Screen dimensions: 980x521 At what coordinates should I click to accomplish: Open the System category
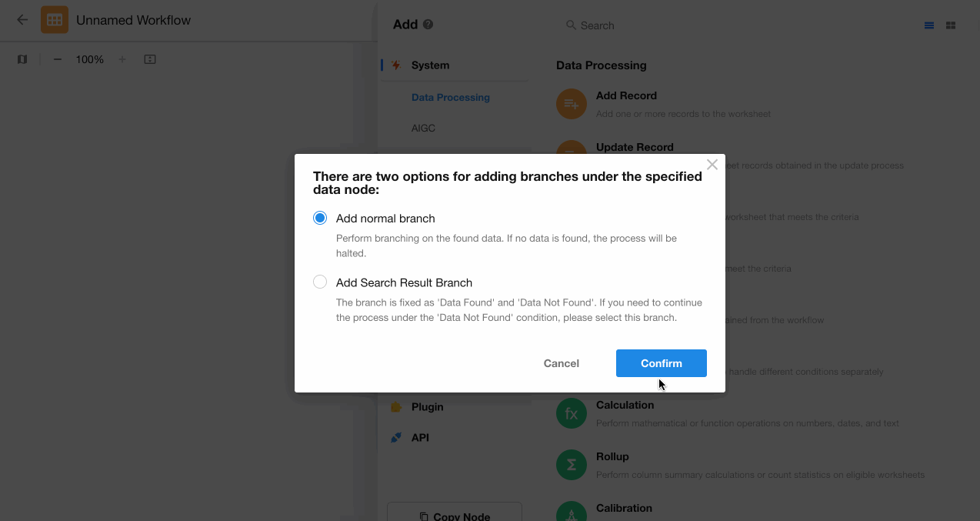[430, 65]
